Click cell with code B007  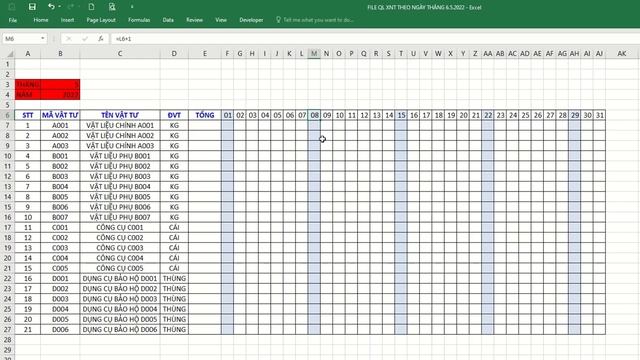pos(60,217)
